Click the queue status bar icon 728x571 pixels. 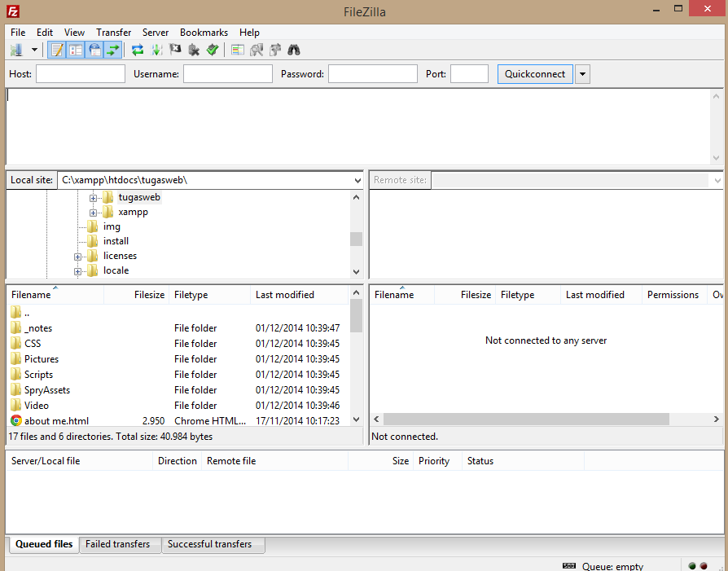[x=568, y=566]
